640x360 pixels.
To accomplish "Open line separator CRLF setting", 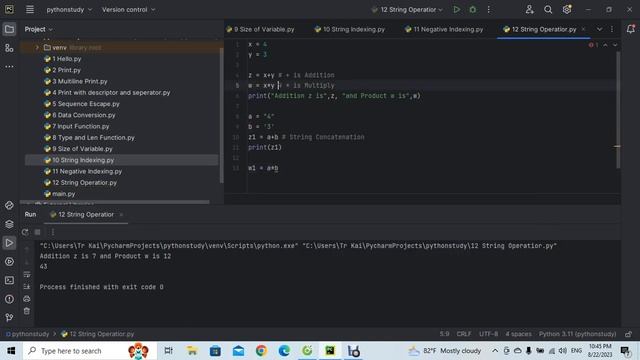I will click(x=464, y=334).
